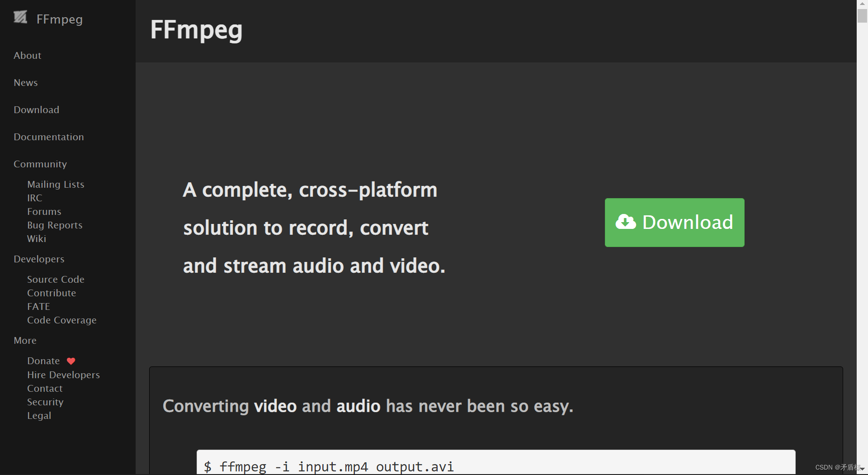Click the cloud download icon on green button

coord(625,222)
